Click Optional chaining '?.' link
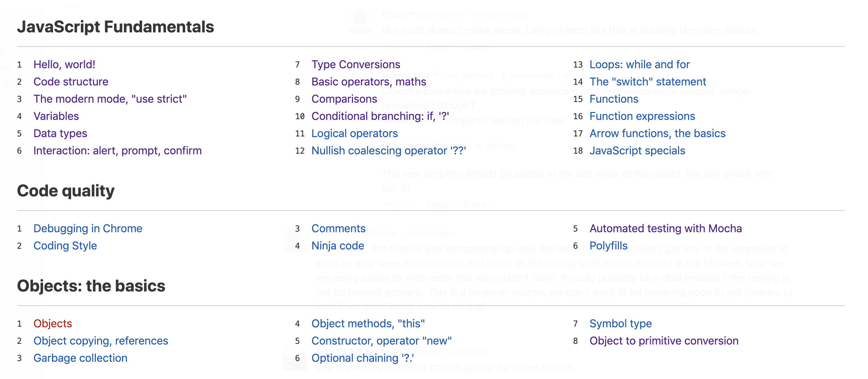Image resolution: width=868 pixels, height=379 pixels. (362, 358)
